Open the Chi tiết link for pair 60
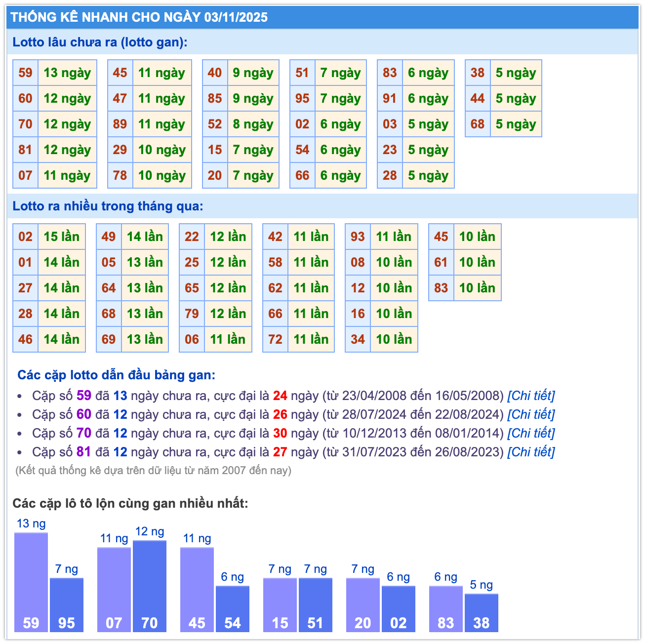Viewport: 645px width, 644px height. [531, 414]
